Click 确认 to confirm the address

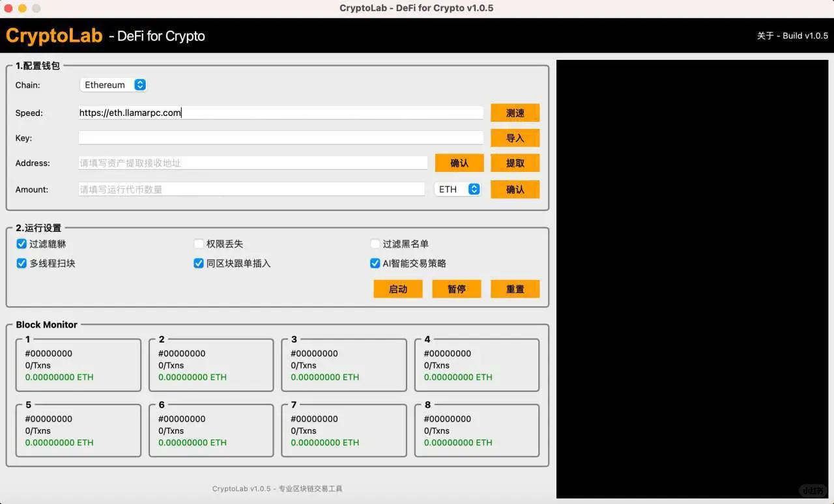pyautogui.click(x=459, y=163)
